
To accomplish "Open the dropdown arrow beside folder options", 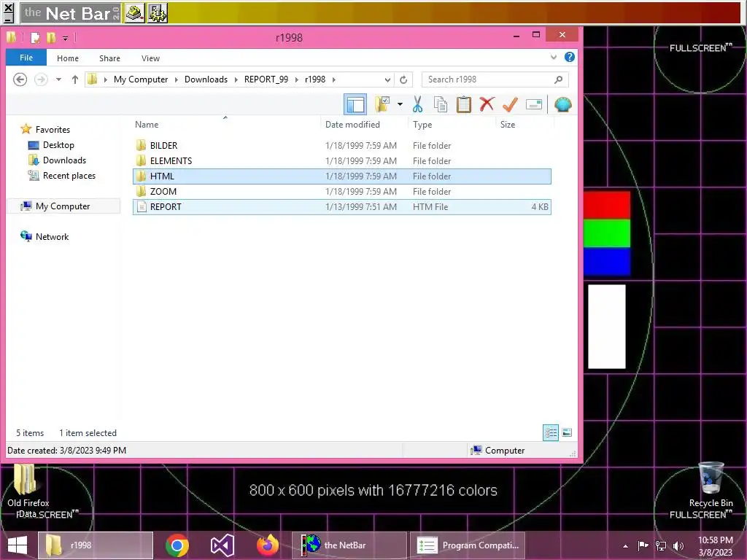I will point(400,104).
